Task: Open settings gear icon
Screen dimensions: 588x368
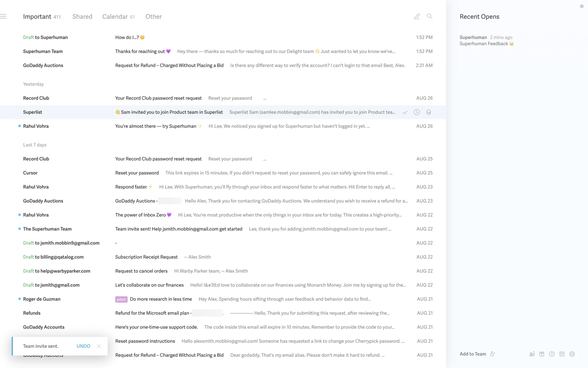Action: 572,354
